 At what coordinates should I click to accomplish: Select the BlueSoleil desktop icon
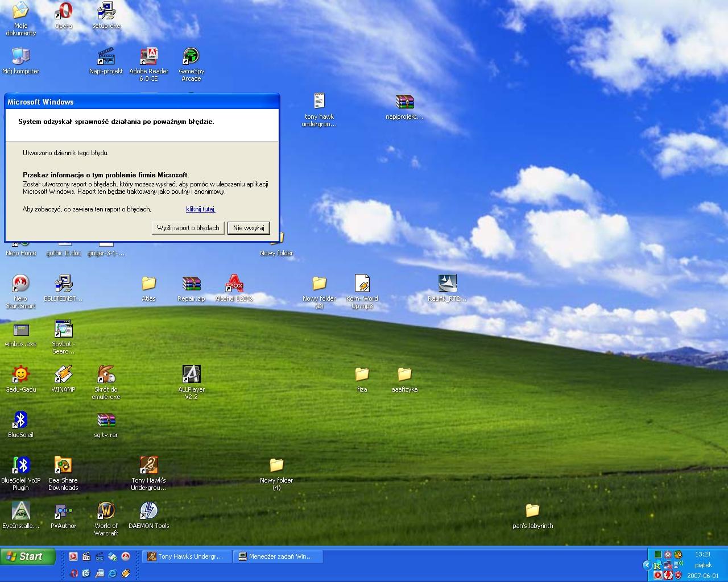pos(20,425)
